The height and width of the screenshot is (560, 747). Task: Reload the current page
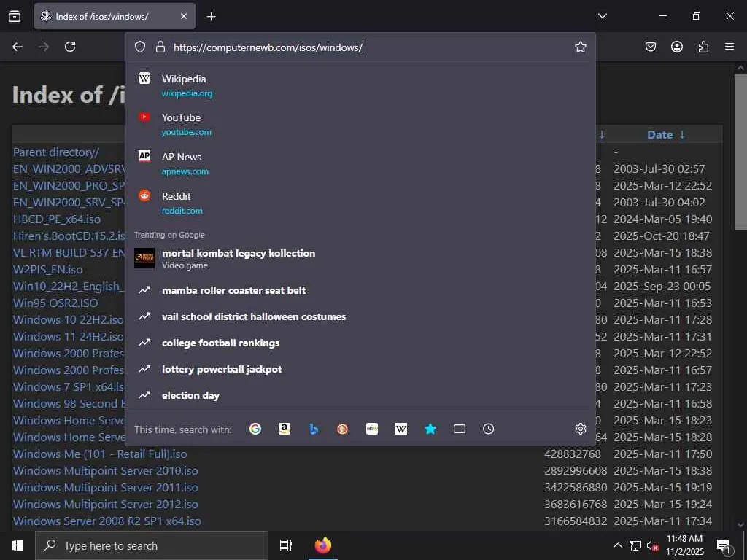coord(70,47)
